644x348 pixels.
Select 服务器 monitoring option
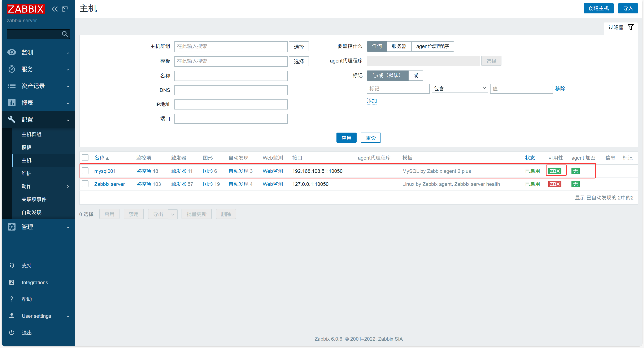coord(399,46)
